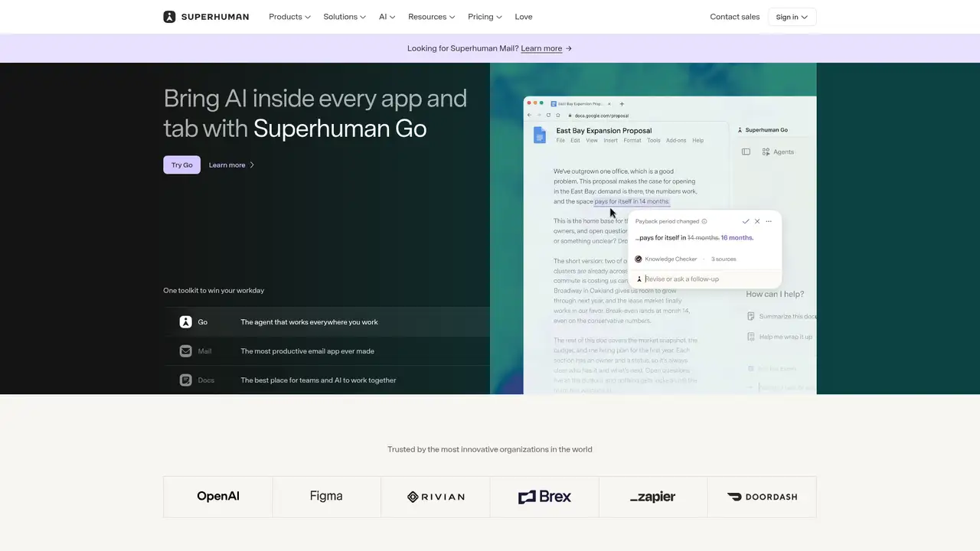Screen dimensions: 980x551
Task: Click the Brex logo
Action: point(544,497)
